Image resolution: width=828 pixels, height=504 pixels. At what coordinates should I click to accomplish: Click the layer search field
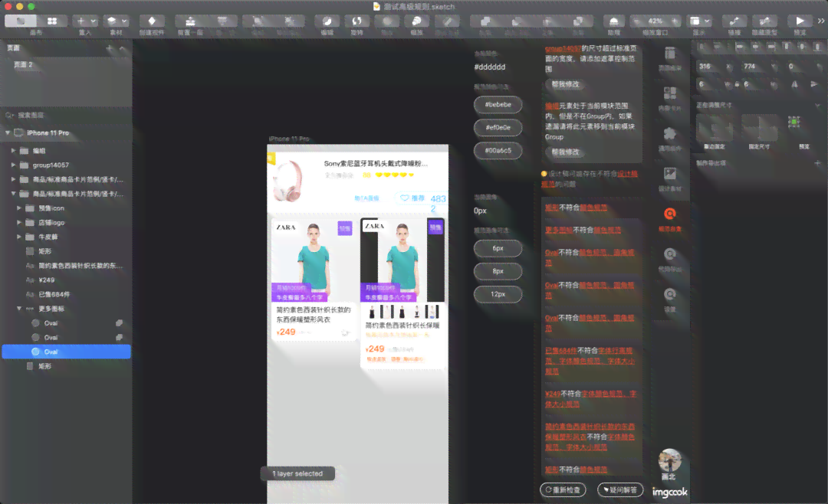tap(65, 115)
